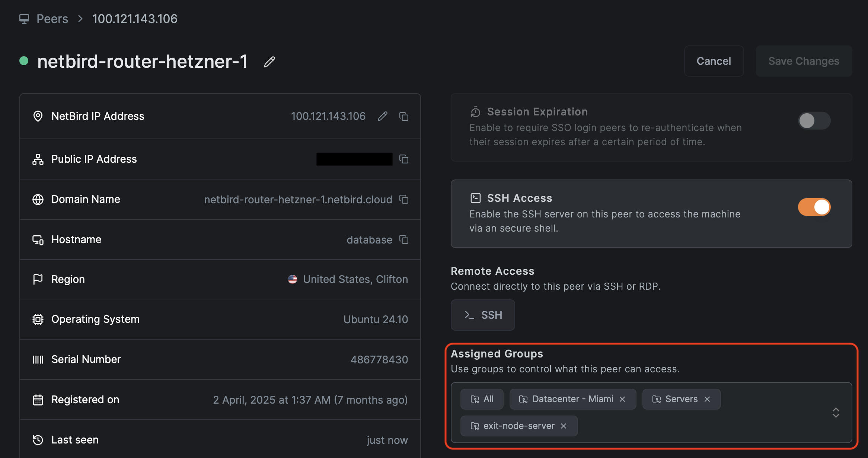Screen dimensions: 868x458
Task: Open SSH remote access connection
Action: (x=483, y=315)
